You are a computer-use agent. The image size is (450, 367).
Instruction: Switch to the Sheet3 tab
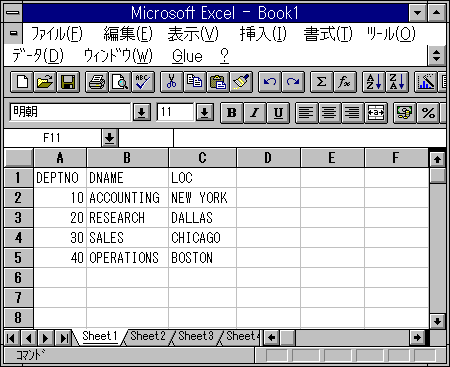196,336
